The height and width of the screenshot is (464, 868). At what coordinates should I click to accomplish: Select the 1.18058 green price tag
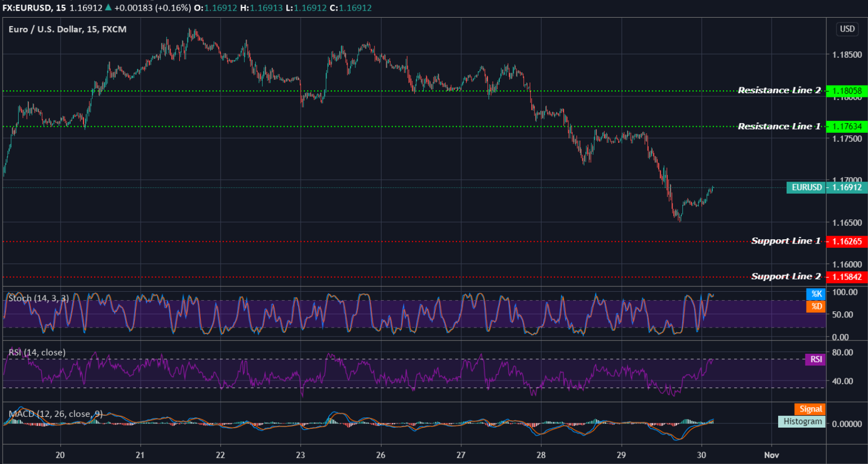click(x=847, y=90)
